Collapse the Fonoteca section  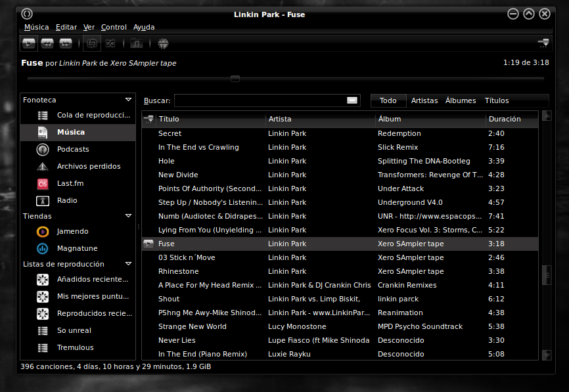[129, 99]
